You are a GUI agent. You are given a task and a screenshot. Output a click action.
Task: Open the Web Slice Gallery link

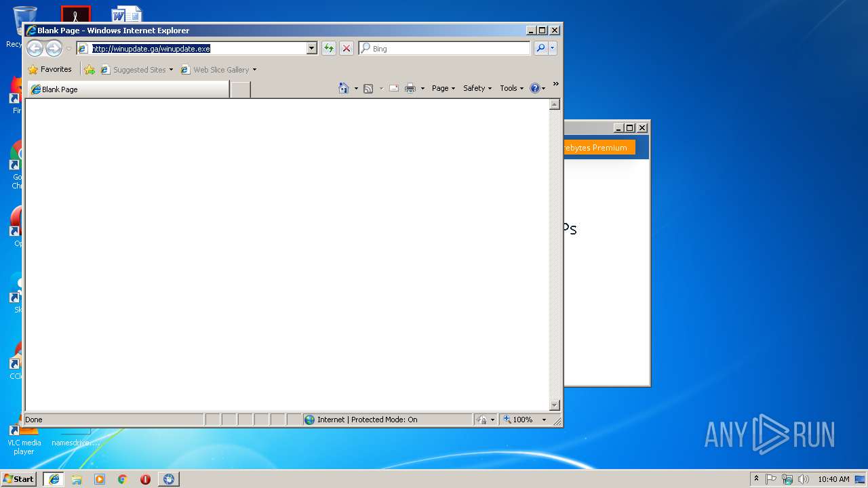(x=218, y=69)
